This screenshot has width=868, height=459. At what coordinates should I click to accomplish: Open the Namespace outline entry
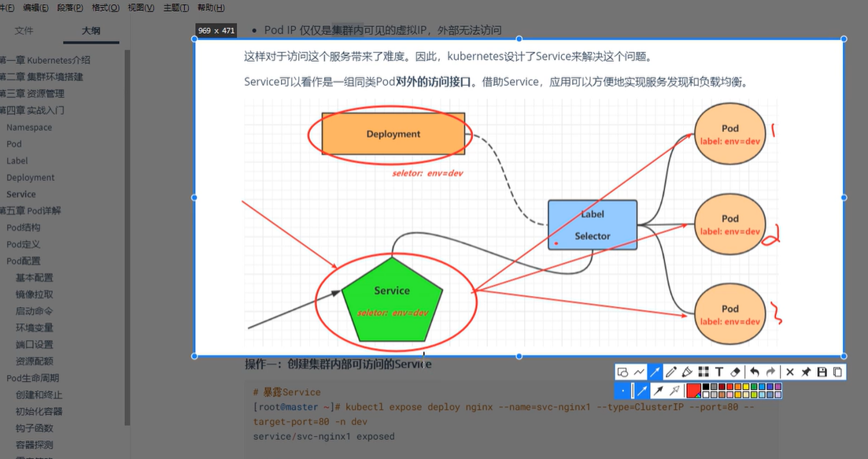coord(29,128)
